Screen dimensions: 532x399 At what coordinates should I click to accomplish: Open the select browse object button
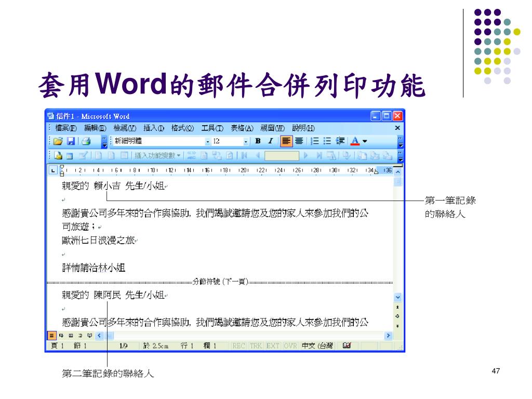tap(397, 316)
